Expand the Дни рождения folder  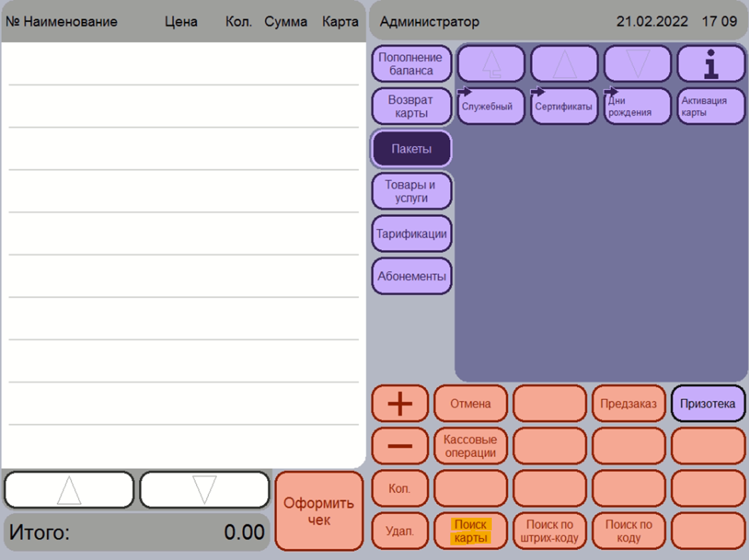pyautogui.click(x=637, y=106)
